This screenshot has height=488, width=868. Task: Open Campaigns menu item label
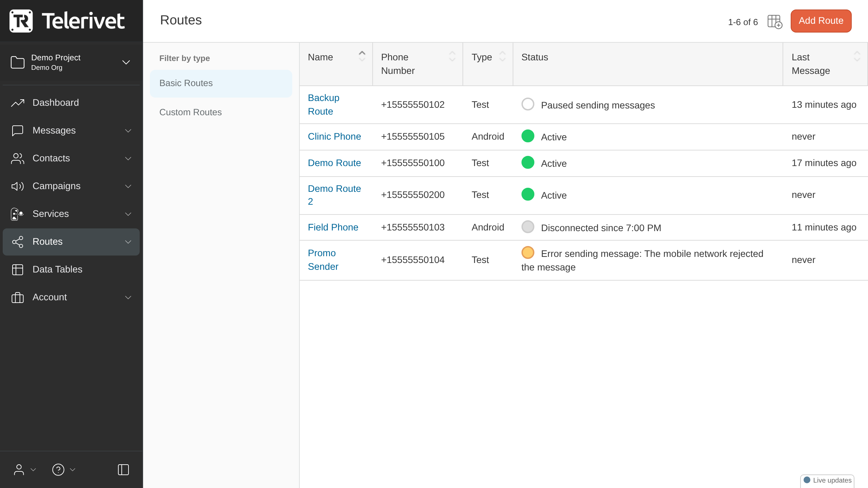tap(56, 186)
